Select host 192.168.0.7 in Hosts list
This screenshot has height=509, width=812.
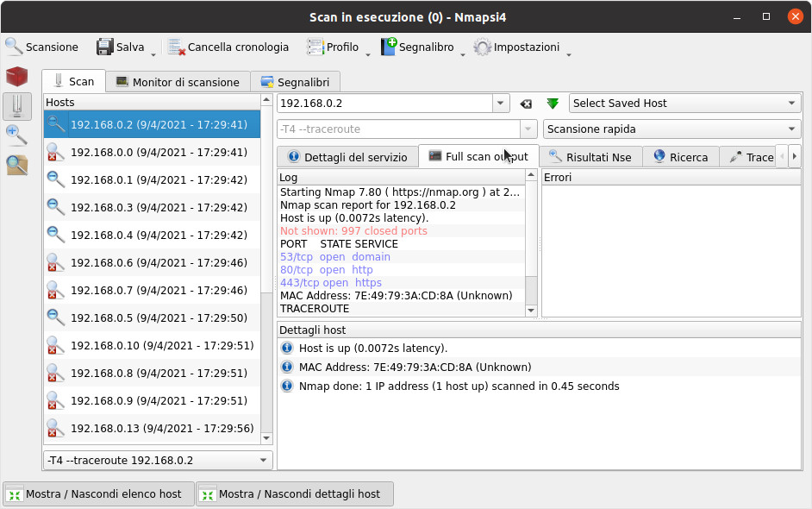tap(152, 290)
